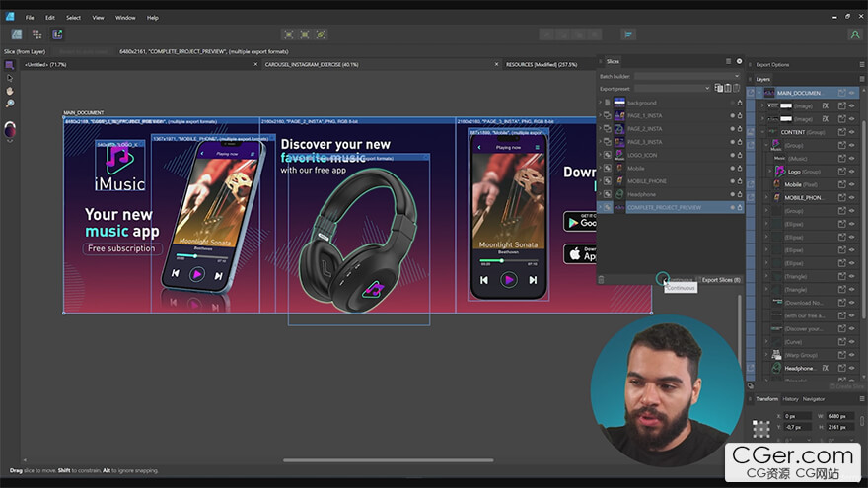Switch to Pixel Persona icon
The image size is (868, 488).
point(37,35)
